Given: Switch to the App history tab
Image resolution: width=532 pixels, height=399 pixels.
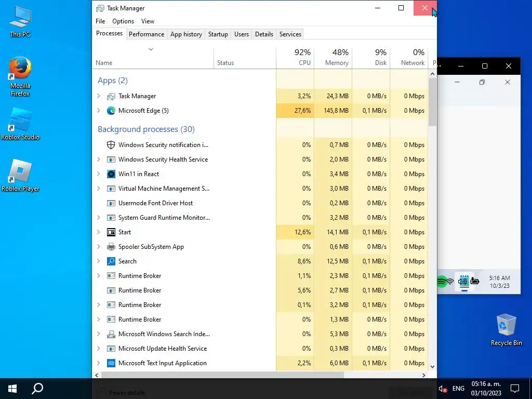Looking at the screenshot, I should (186, 34).
